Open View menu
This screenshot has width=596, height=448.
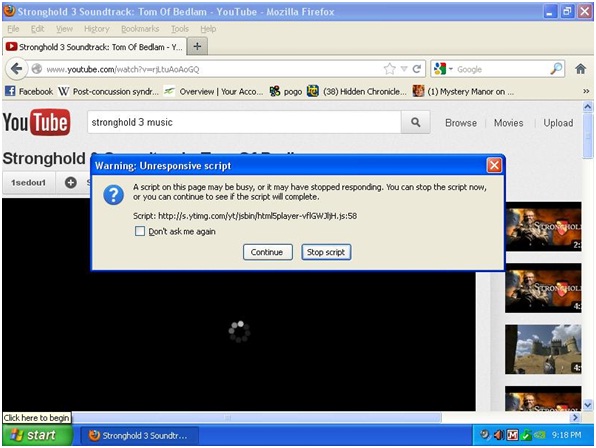tap(64, 29)
